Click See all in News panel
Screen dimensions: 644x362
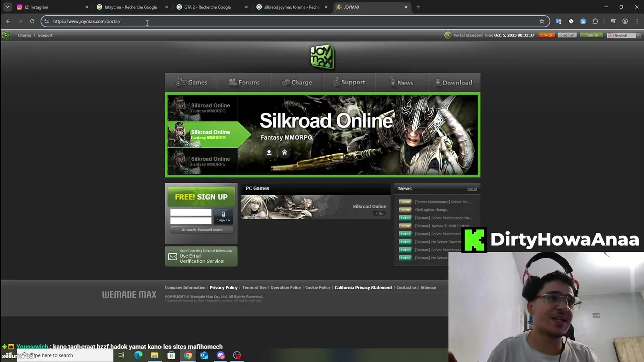(x=472, y=189)
